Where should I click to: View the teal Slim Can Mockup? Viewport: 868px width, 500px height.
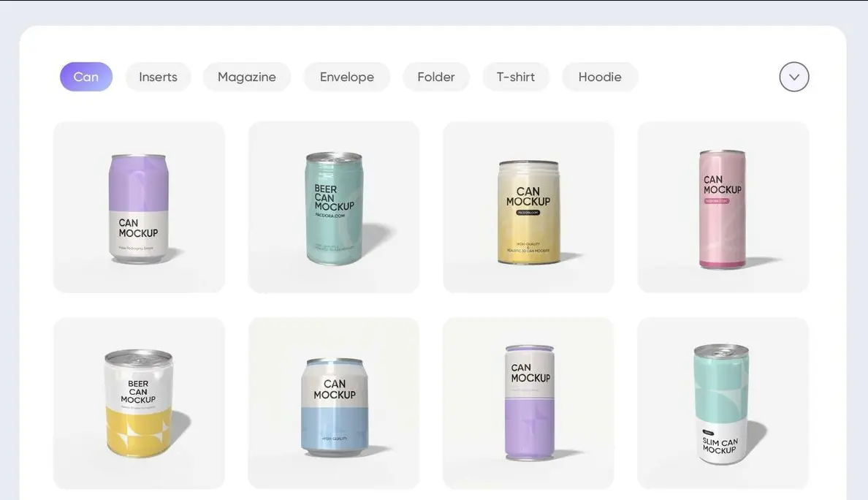[723, 403]
